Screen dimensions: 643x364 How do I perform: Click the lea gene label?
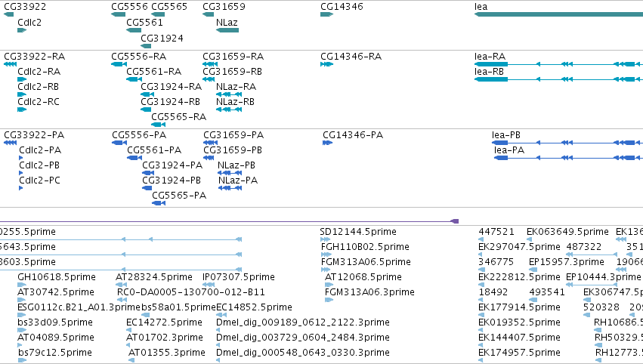[481, 7]
